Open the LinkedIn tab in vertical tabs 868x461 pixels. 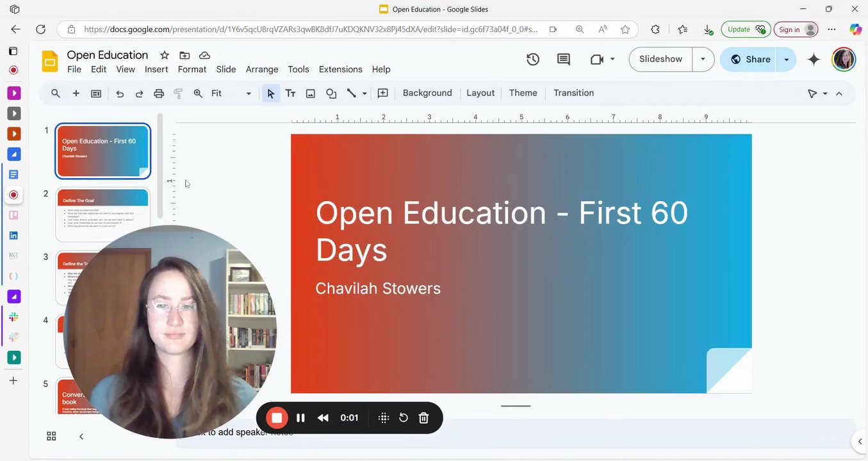point(13,236)
